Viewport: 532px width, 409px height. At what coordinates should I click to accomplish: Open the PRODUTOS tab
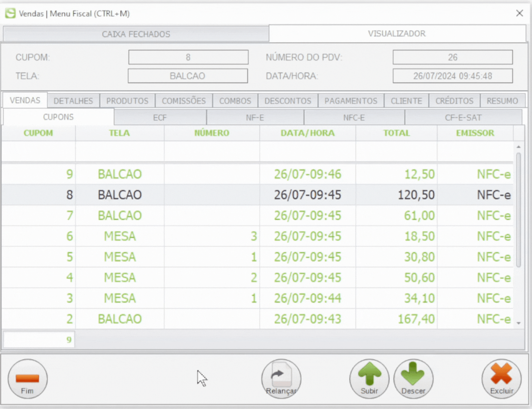[127, 101]
